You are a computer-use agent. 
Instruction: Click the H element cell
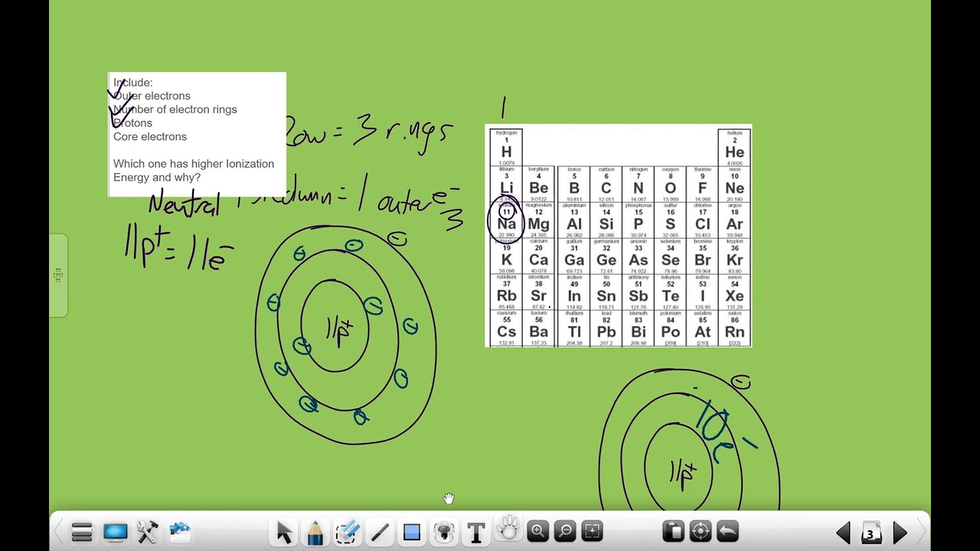click(x=506, y=148)
